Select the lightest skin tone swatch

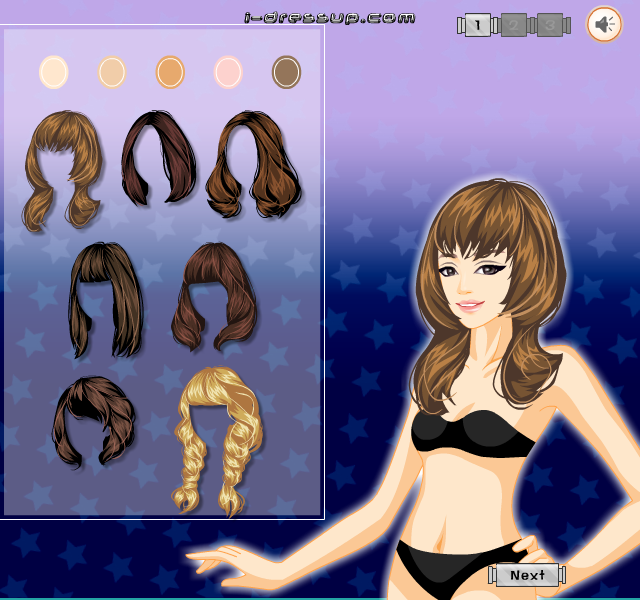[x=53, y=72]
